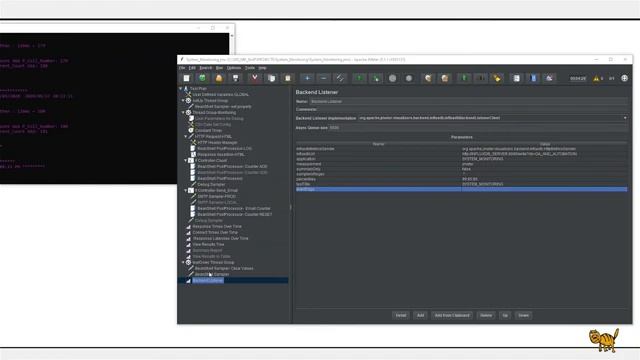The width and height of the screenshot is (640, 360).
Task: Select the Constant Timer tree item
Action: [209, 130]
